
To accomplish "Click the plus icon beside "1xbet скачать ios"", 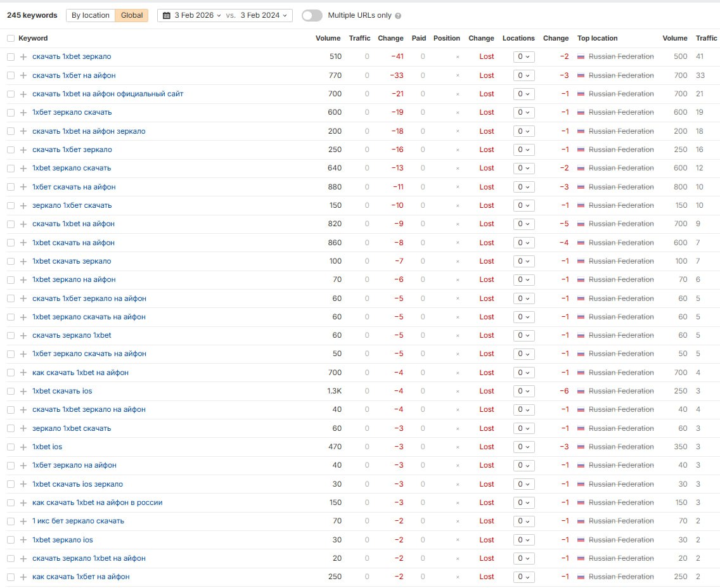I will [x=23, y=391].
